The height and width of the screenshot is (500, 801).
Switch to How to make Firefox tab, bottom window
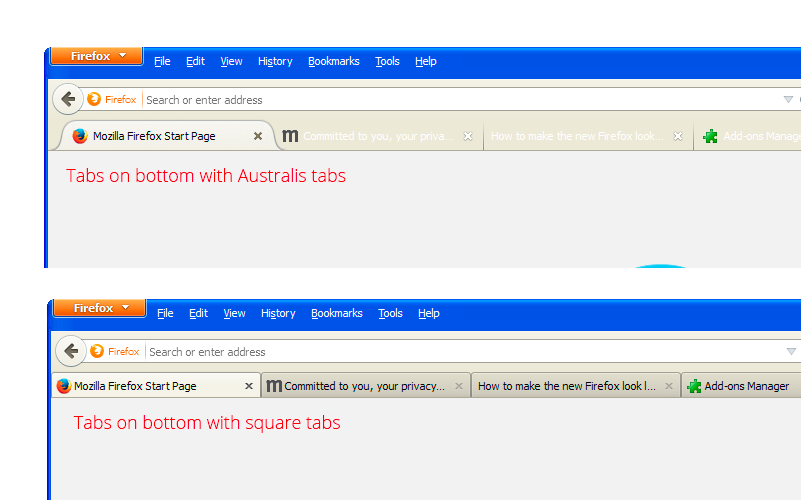pos(576,386)
